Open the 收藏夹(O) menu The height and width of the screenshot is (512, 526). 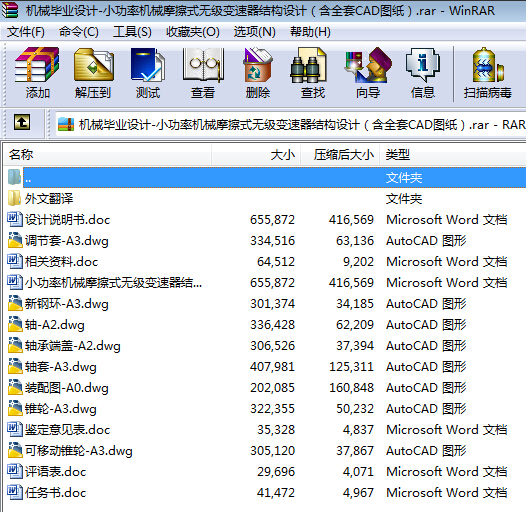click(193, 32)
